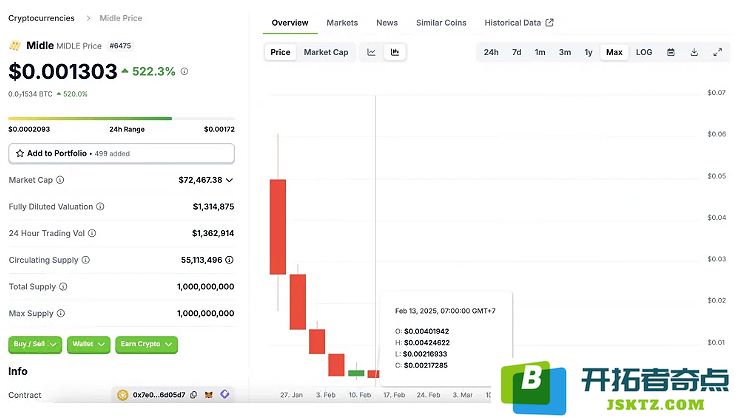Select the Market Cap chart toggle
The image size is (741, 418).
point(326,52)
